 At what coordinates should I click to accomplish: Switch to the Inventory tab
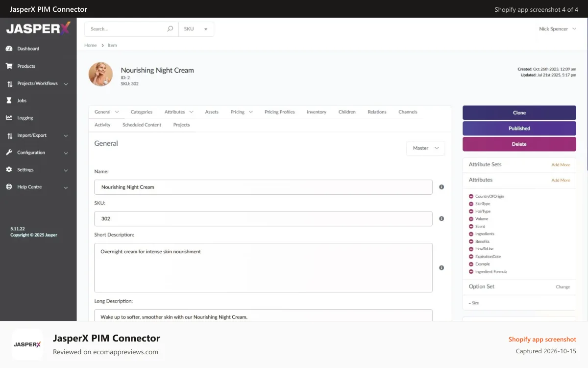point(317,112)
